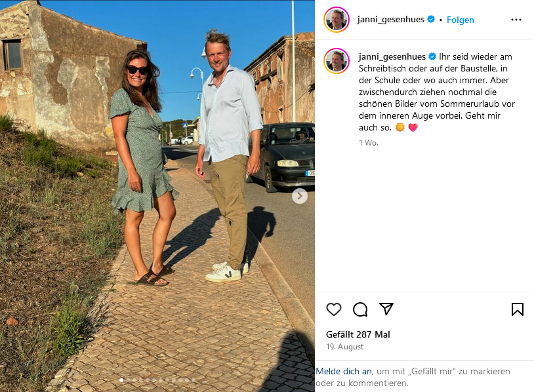Select first carousel indicator dot
This screenshot has height=392, width=534.
[x=121, y=380]
